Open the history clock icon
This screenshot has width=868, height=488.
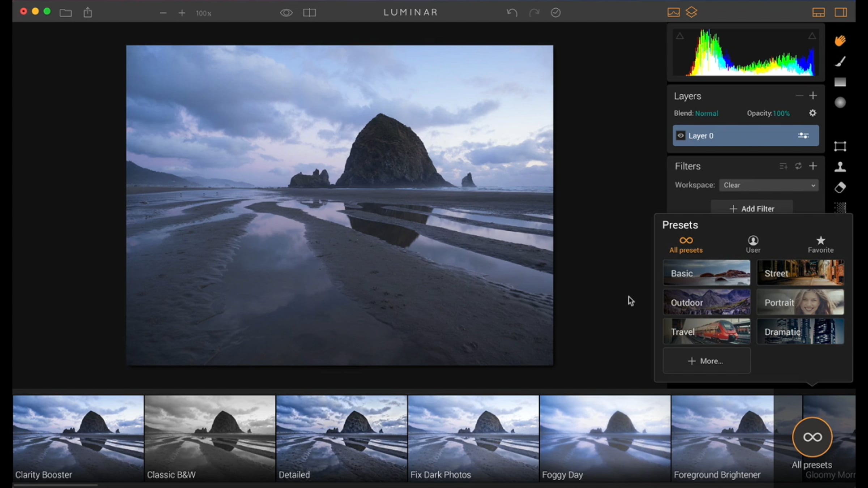coord(556,13)
